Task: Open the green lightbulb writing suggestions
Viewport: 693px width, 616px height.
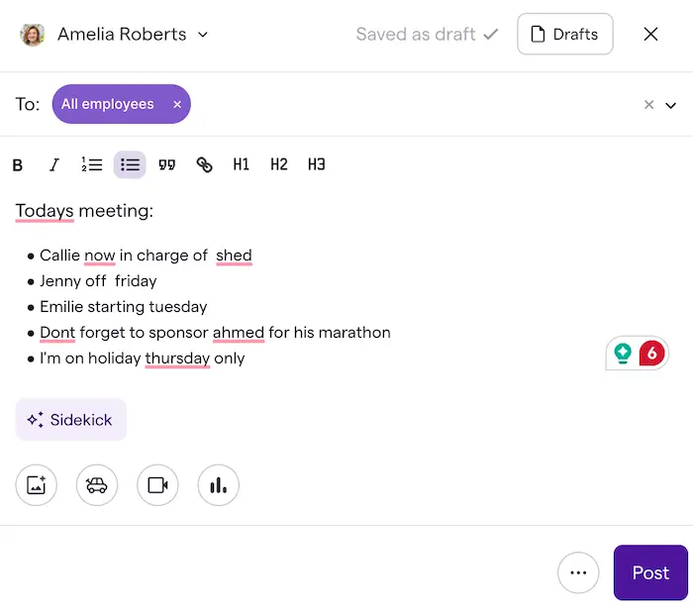Action: pyautogui.click(x=623, y=354)
